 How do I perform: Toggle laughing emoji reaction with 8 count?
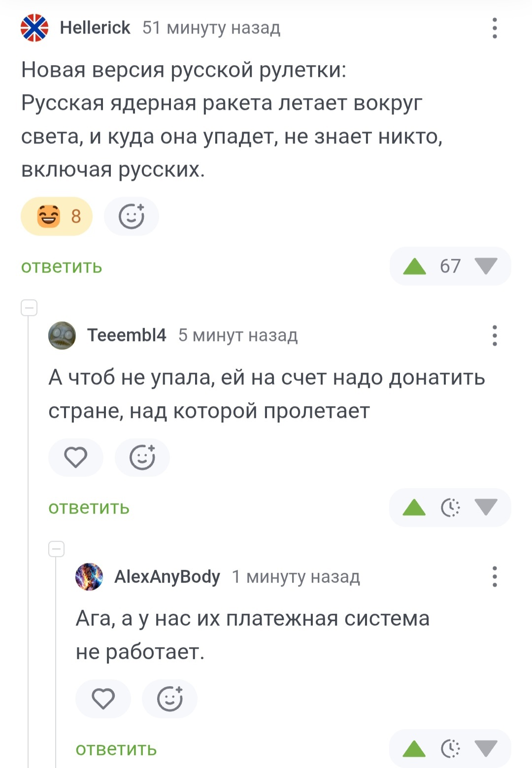pos(57,216)
